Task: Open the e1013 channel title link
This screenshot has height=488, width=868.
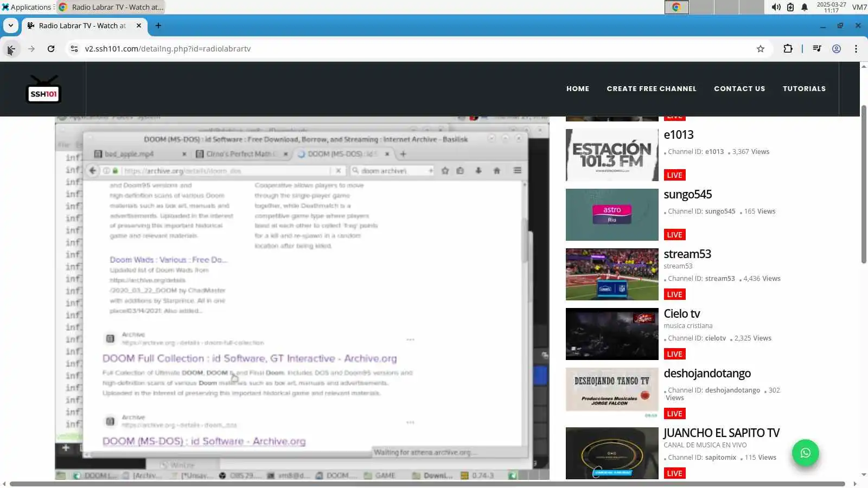Action: pyautogui.click(x=679, y=135)
